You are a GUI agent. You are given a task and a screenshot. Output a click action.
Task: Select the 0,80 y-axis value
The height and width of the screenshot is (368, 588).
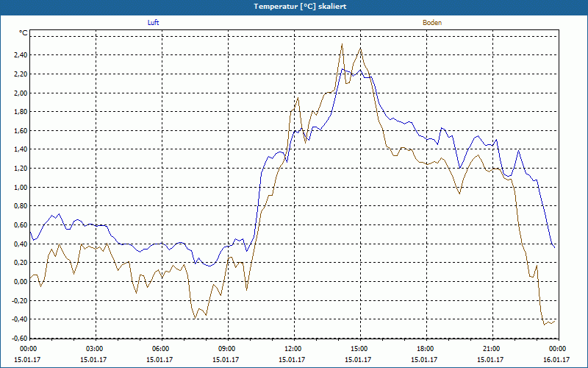[21, 206]
